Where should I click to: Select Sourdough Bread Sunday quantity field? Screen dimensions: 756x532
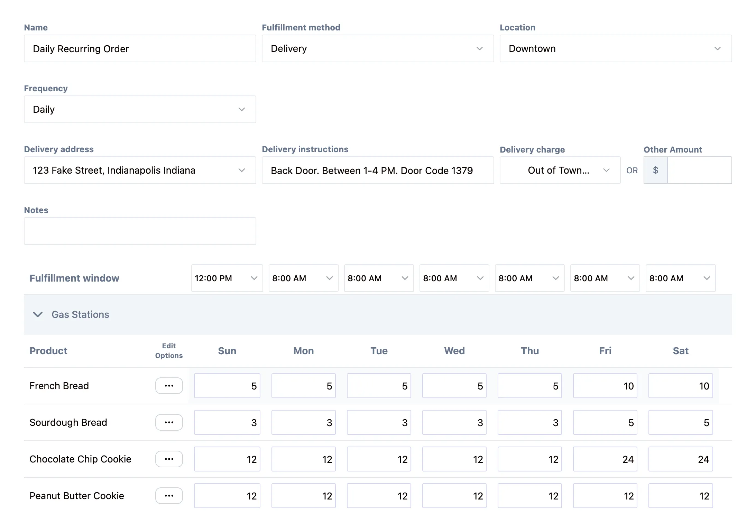point(227,422)
